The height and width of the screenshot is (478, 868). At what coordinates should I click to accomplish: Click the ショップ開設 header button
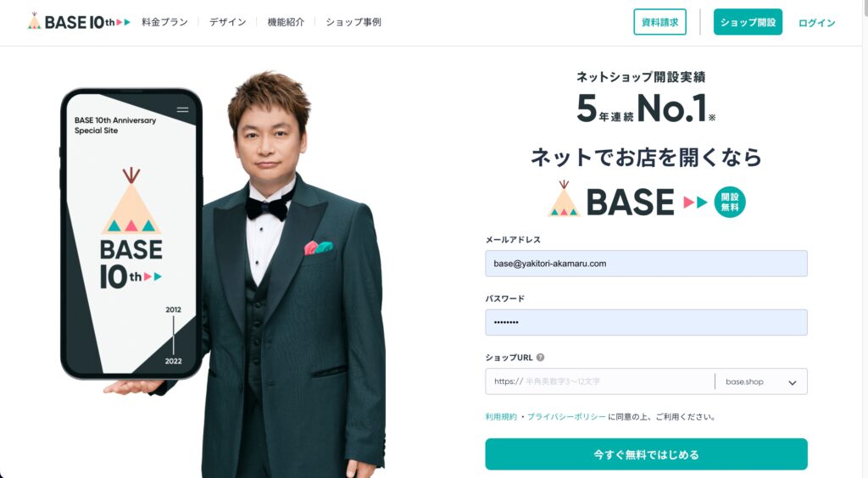point(748,22)
